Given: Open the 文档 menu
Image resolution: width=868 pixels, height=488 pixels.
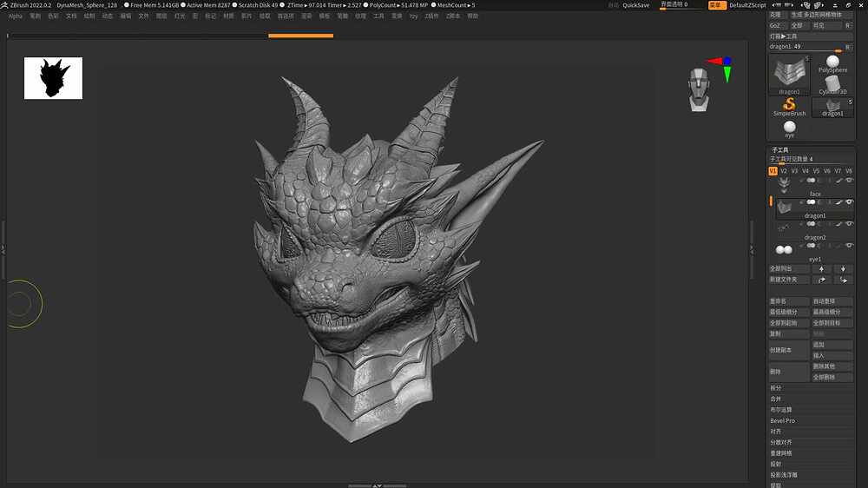Looking at the screenshot, I should (71, 16).
